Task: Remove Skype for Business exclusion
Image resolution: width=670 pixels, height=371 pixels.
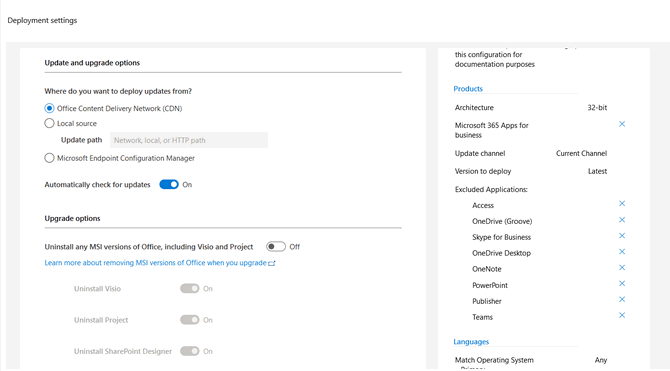Action: point(622,236)
